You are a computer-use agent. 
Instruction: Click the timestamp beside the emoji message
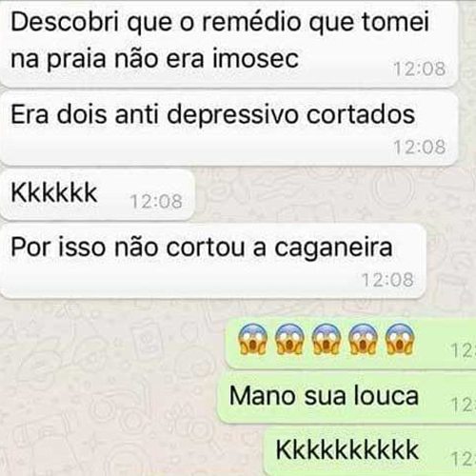pyautogui.click(x=464, y=351)
